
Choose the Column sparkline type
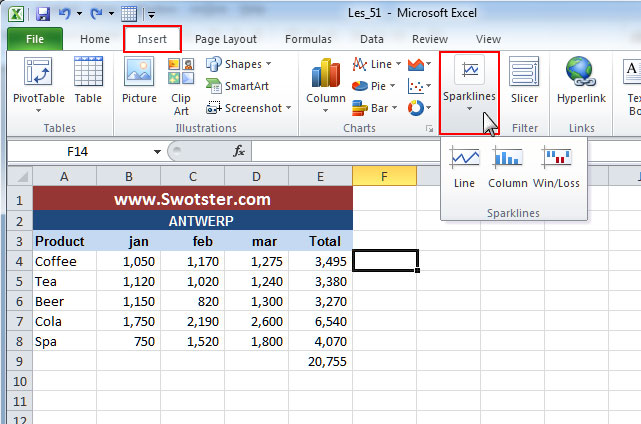point(508,168)
